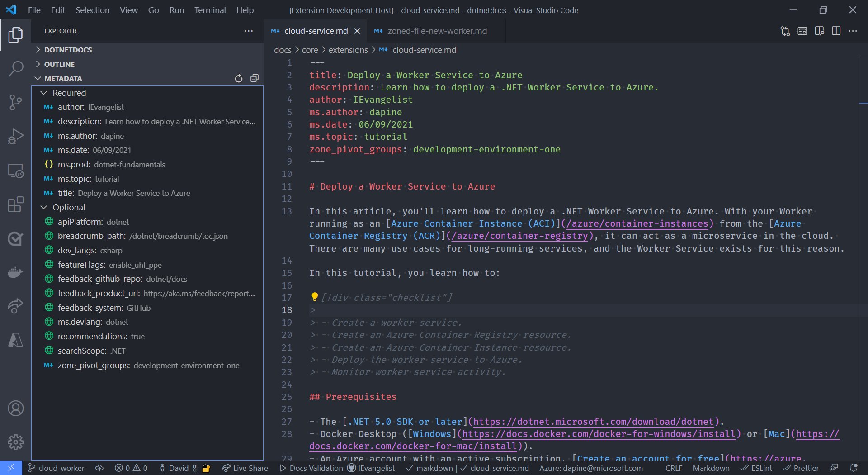Viewport: 868px width, 475px height.
Task: Open the View menu
Action: tap(129, 10)
